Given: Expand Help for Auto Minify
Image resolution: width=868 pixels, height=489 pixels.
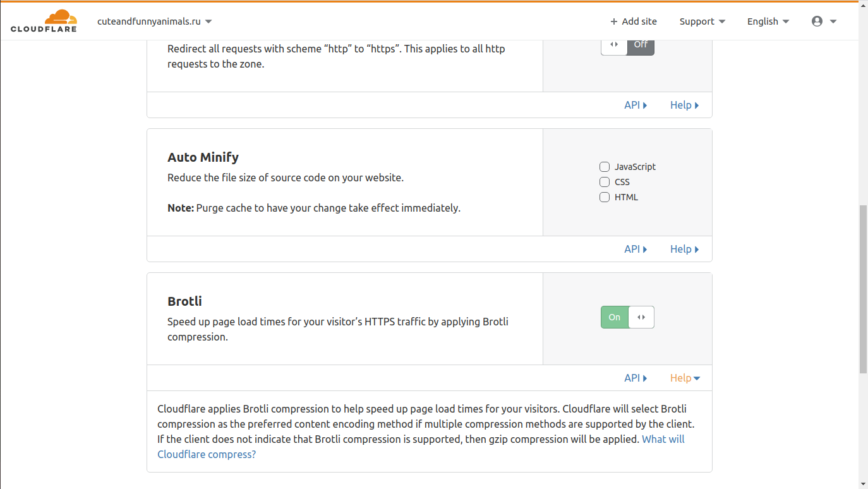Looking at the screenshot, I should (x=684, y=249).
